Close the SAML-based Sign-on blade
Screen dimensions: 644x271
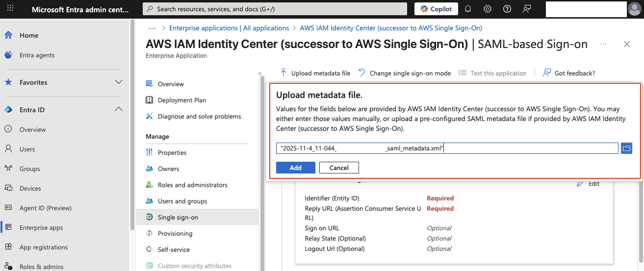tap(627, 44)
